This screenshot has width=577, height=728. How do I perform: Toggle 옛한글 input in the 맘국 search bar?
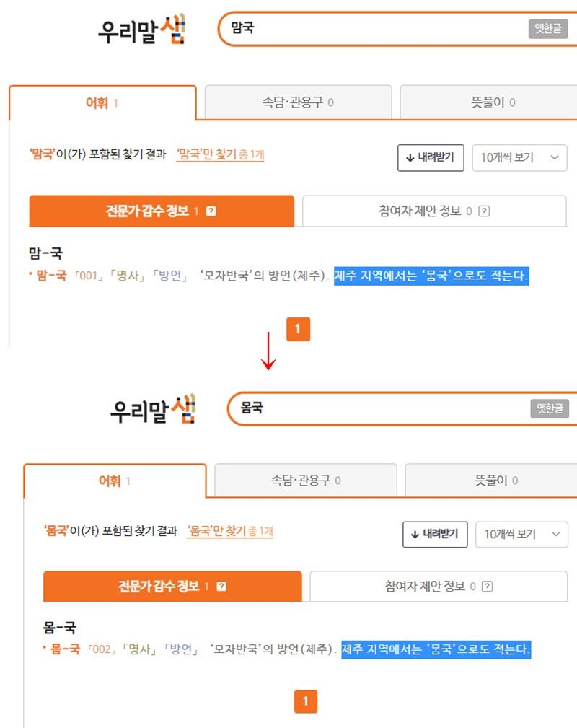point(547,29)
